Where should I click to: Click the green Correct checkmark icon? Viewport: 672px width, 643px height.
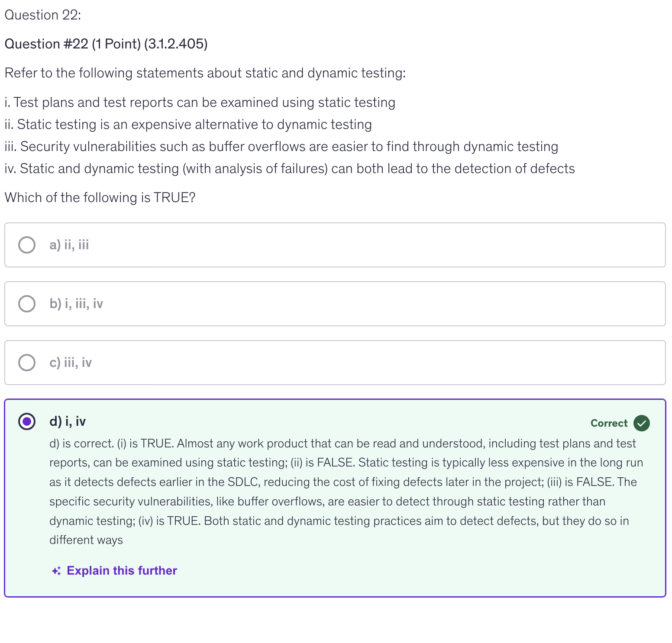(641, 423)
